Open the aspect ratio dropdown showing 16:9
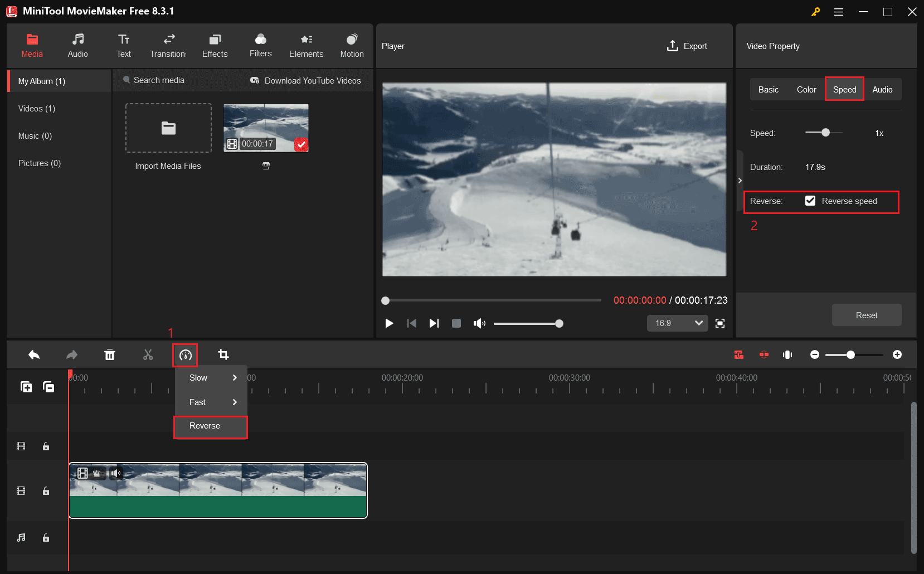The height and width of the screenshot is (574, 924). click(677, 323)
